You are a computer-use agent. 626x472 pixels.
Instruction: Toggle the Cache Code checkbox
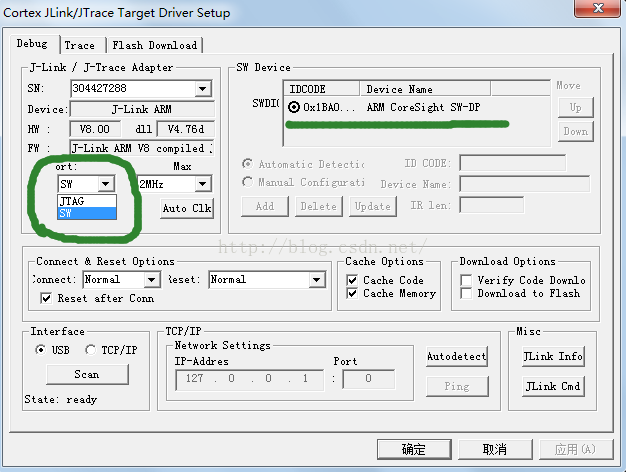pyautogui.click(x=352, y=280)
